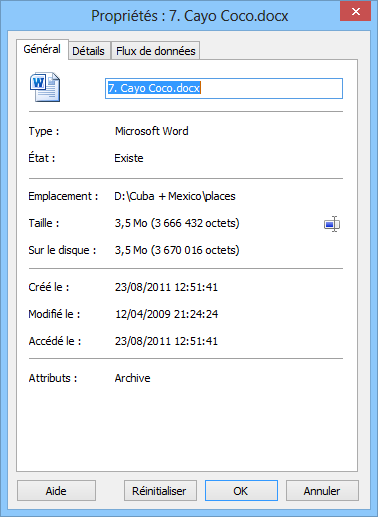Click the Existe status value
This screenshot has width=378, height=517.
[129, 158]
